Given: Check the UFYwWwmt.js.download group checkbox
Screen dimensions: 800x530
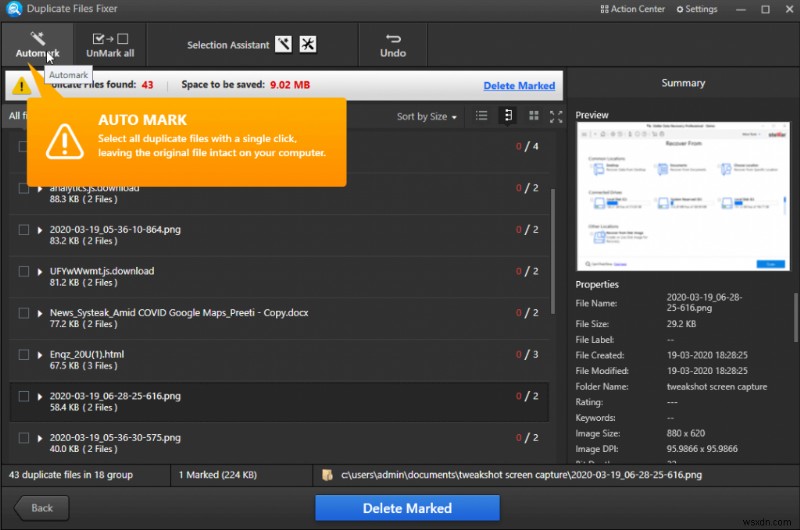Looking at the screenshot, I should [23, 271].
